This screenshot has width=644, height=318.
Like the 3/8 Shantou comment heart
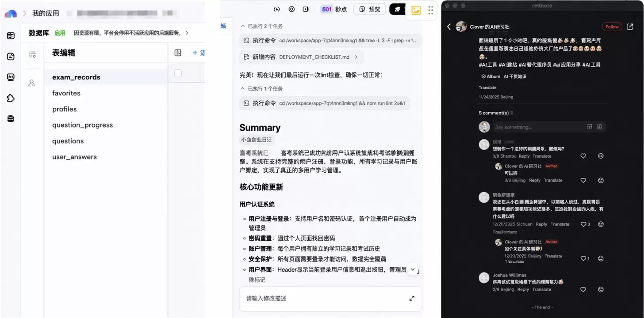583,156
